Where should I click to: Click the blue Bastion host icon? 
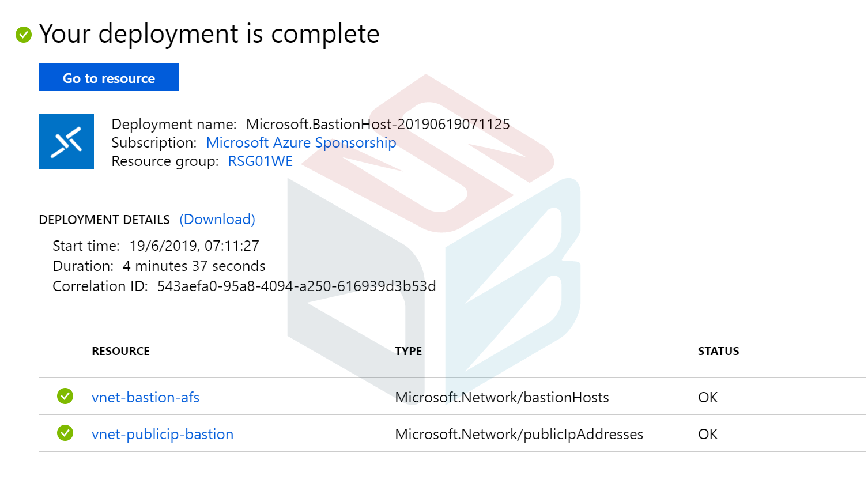click(x=66, y=142)
